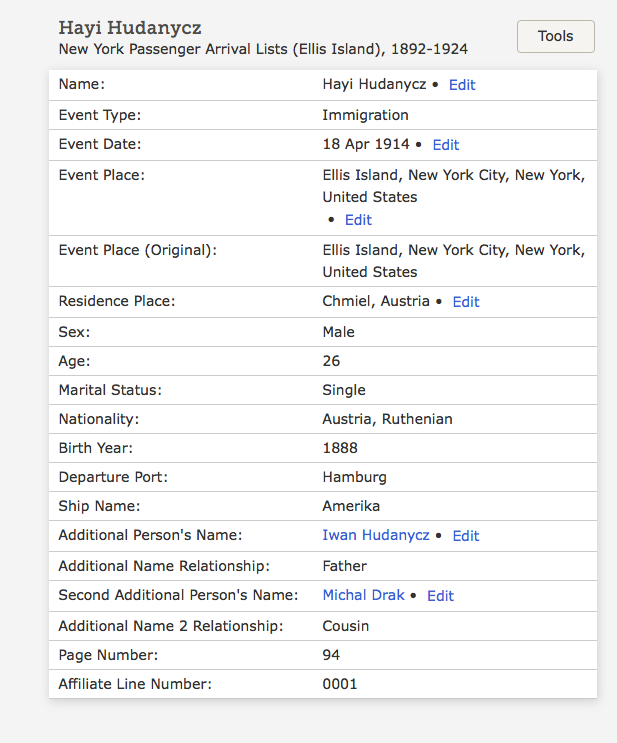Click Edit next to Event Date

pyautogui.click(x=445, y=145)
